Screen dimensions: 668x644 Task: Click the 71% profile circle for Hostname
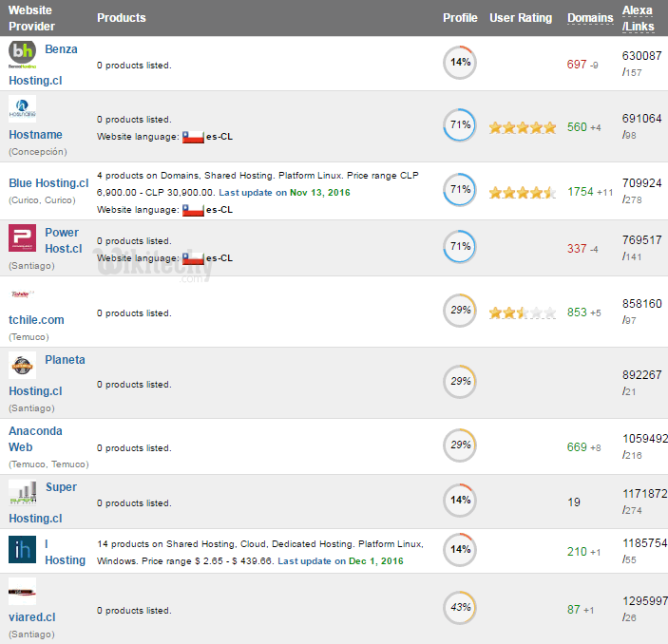(461, 125)
